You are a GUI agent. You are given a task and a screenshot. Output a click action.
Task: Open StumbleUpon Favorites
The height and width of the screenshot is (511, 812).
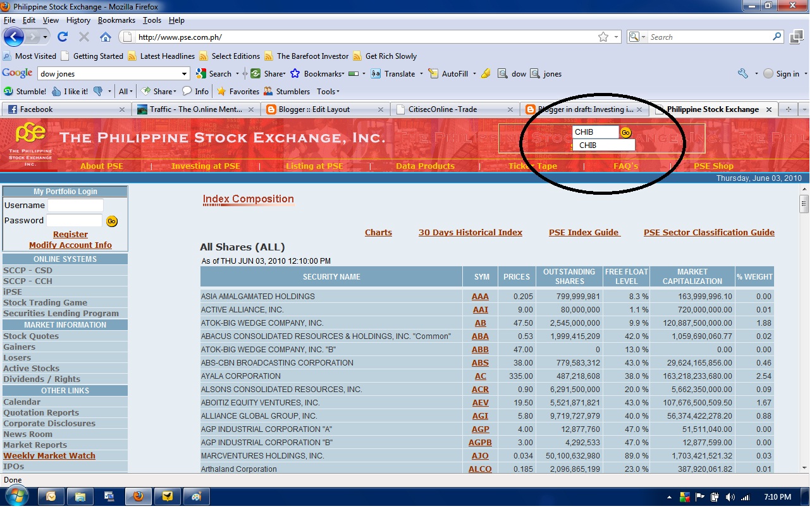click(238, 91)
